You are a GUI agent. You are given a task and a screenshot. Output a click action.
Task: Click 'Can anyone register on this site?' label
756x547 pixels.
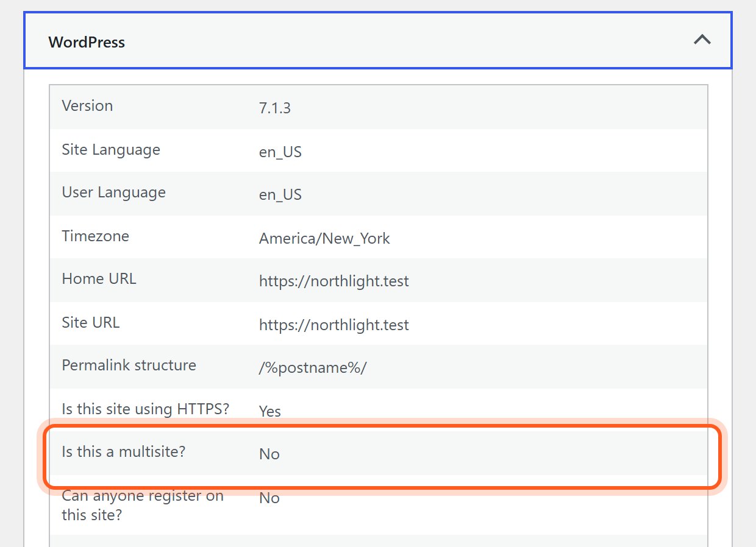pos(143,505)
